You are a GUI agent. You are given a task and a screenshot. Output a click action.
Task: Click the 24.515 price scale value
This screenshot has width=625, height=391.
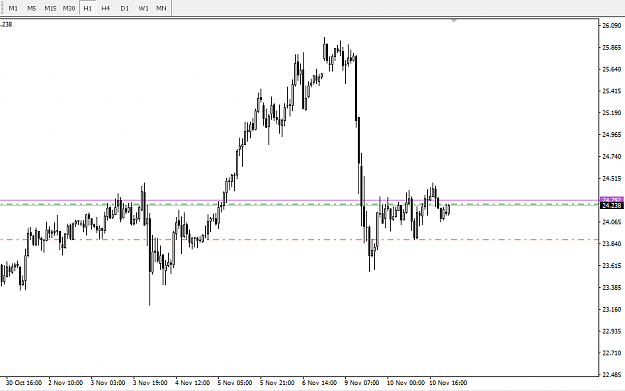coord(611,179)
